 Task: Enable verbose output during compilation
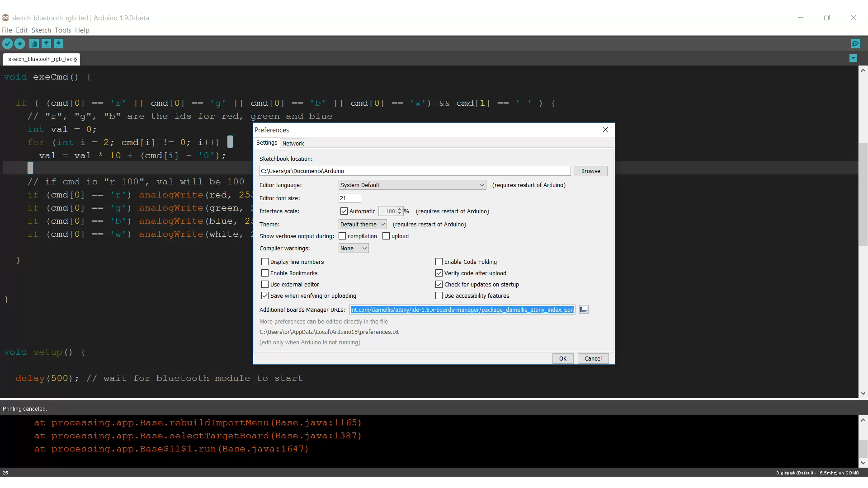[x=342, y=236]
